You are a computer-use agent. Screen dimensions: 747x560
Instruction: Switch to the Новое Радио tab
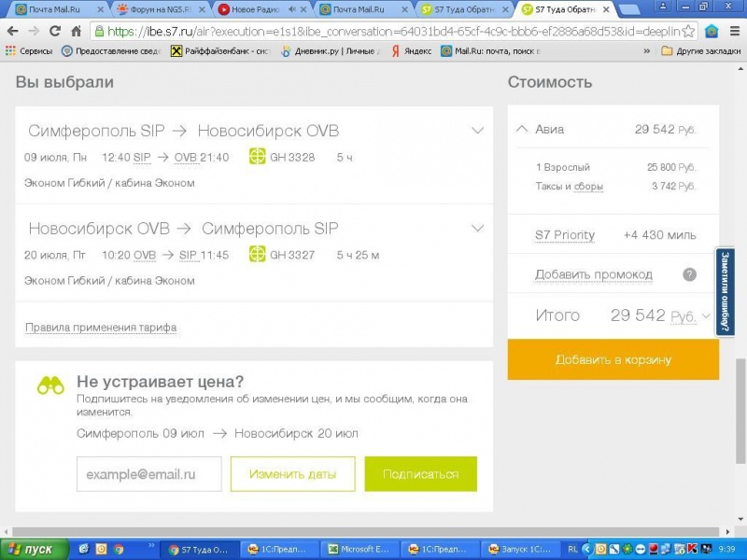tap(262, 8)
